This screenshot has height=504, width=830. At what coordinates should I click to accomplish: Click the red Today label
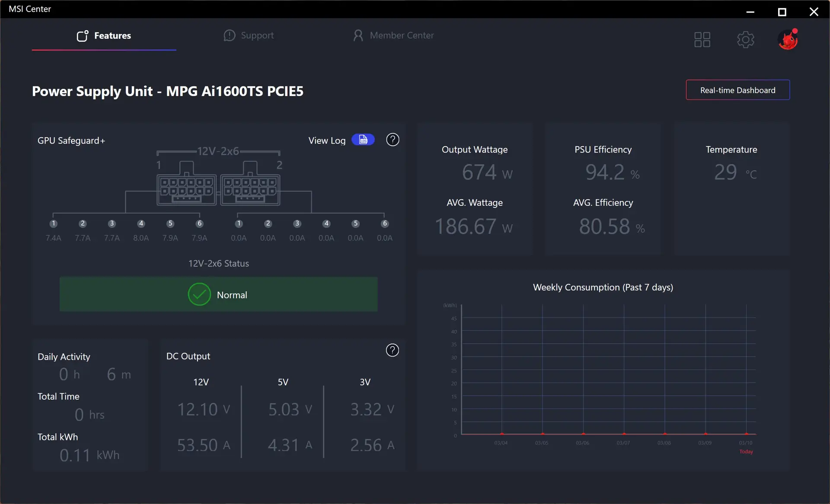[746, 452]
